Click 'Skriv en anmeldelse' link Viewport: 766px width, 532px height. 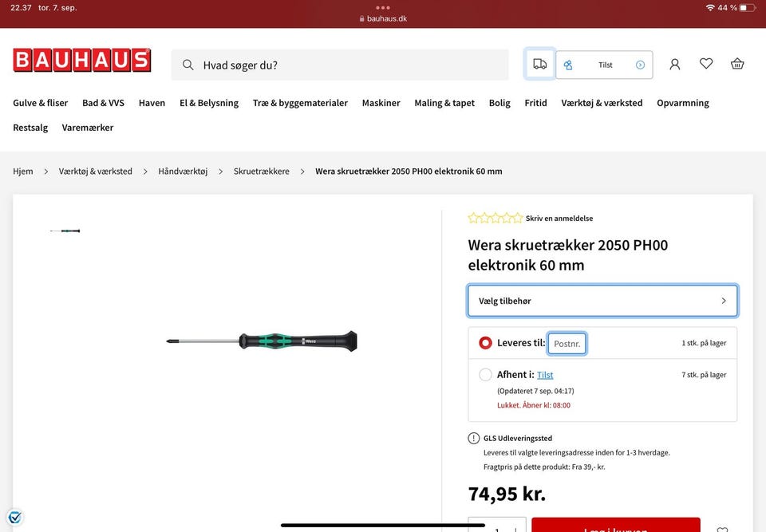pos(559,219)
